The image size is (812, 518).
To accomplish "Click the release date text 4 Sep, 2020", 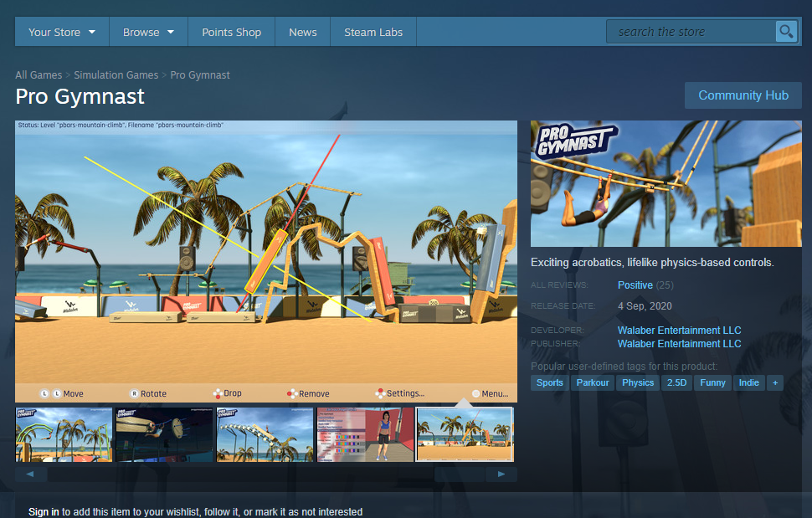I will click(645, 305).
